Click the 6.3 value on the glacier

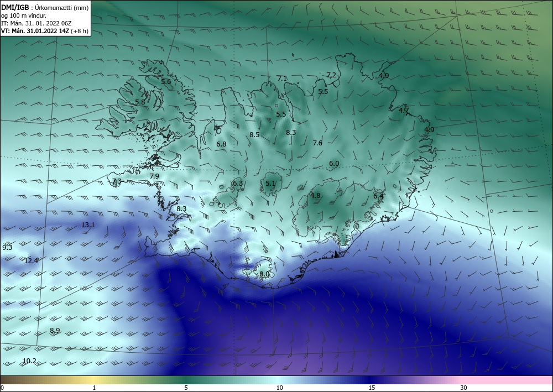(238, 184)
